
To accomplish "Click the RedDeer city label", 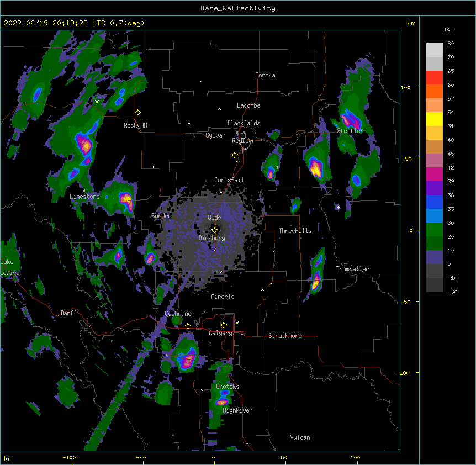I will (243, 141).
